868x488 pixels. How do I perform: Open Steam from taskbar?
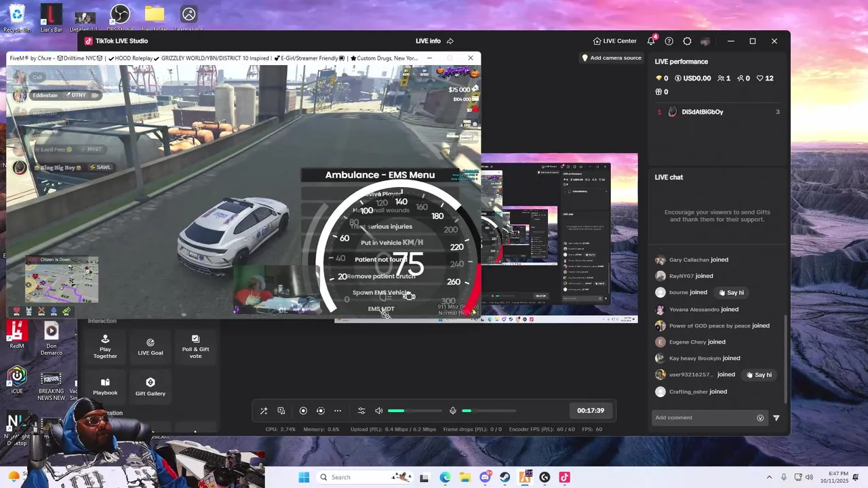click(505, 477)
